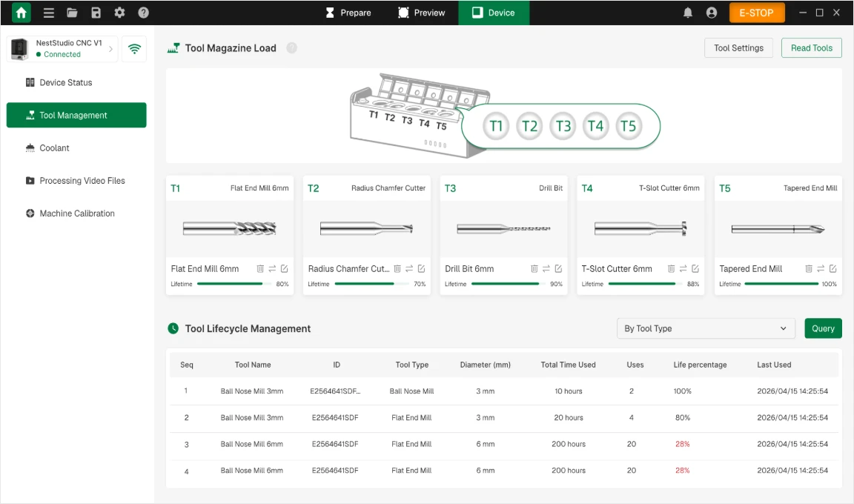The height and width of the screenshot is (504, 854).
Task: Switch to the Preview tab
Action: tap(422, 13)
